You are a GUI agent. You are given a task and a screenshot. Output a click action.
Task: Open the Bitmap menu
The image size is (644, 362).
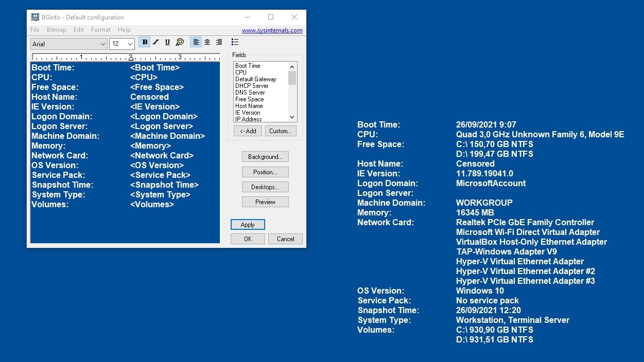(x=57, y=30)
